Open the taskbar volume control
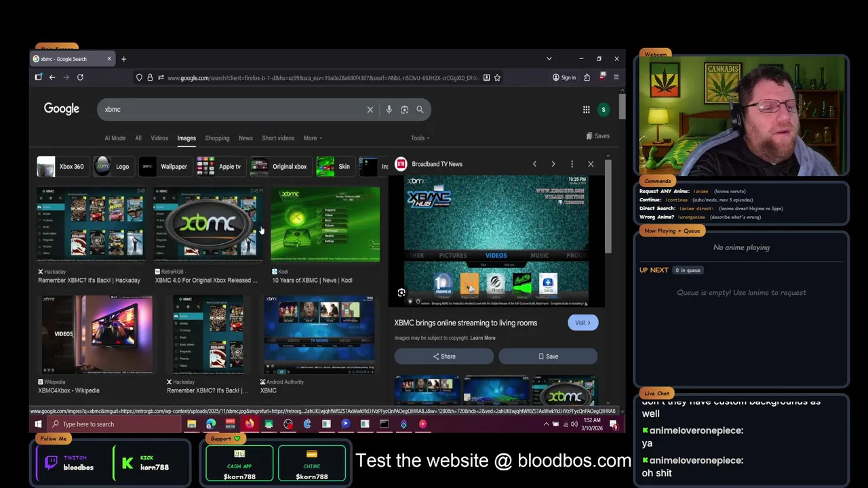Screen dimensions: 868x488 click(x=574, y=424)
